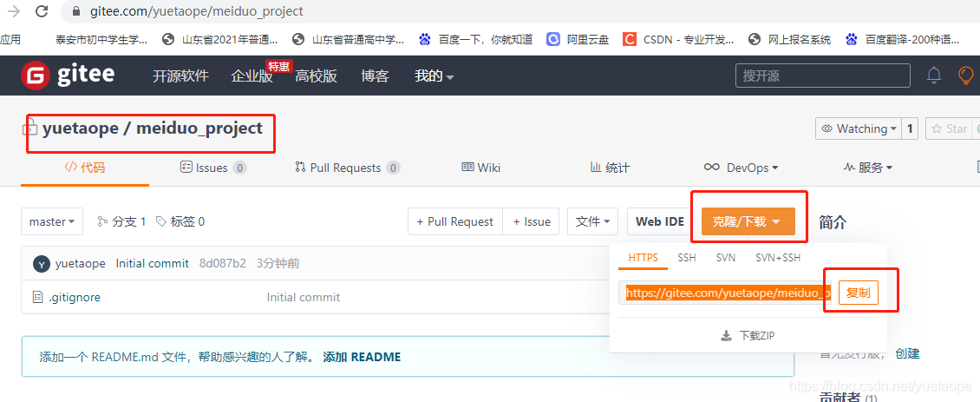
Task: Switch to the Issues tab
Action: [213, 168]
